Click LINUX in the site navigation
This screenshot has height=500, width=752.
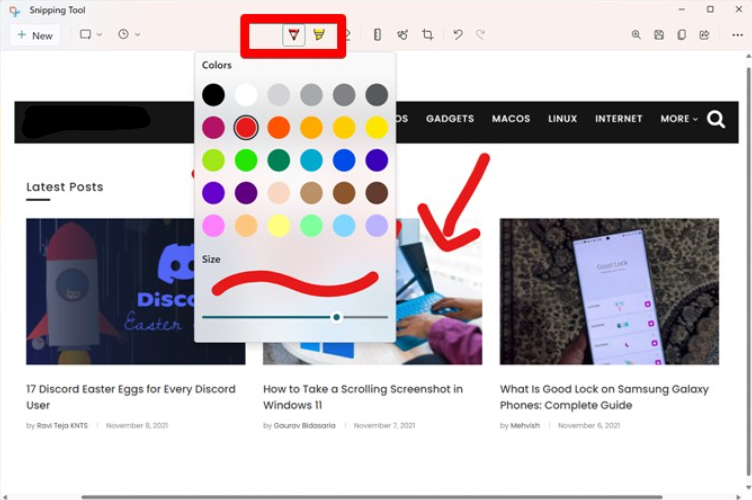(x=563, y=118)
